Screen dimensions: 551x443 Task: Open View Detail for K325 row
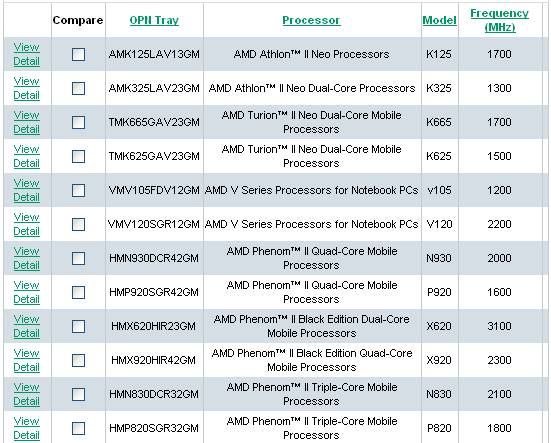26,88
